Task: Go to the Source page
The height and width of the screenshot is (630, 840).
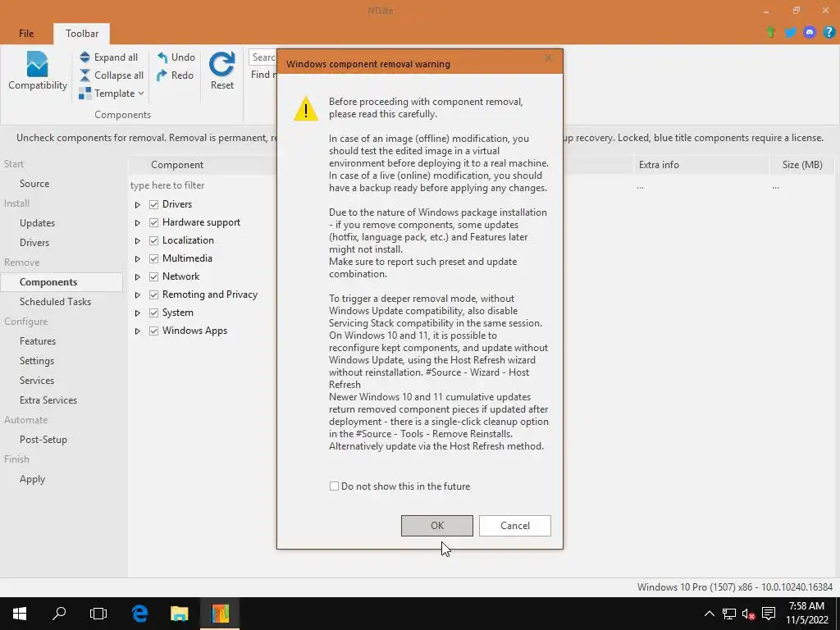Action: tap(34, 183)
